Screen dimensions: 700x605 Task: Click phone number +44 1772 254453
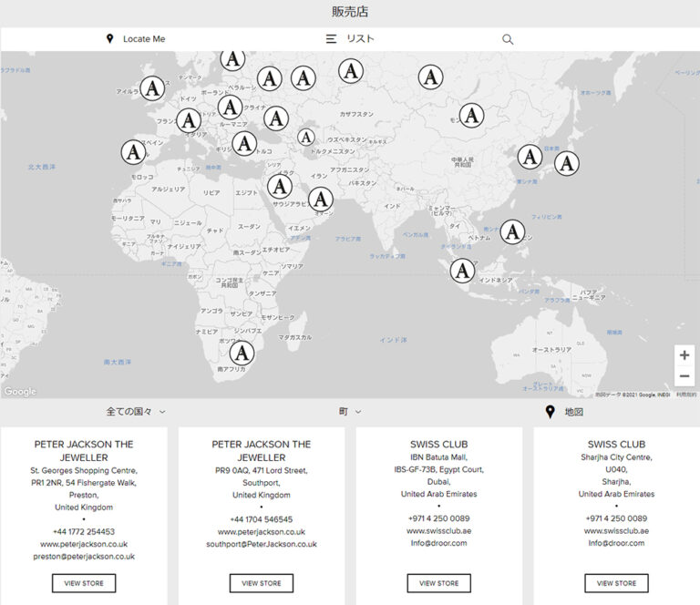[84, 532]
